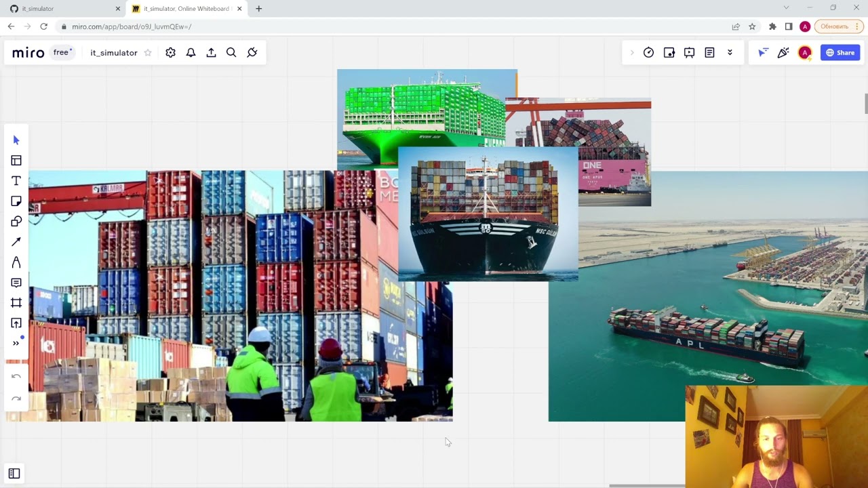The width and height of the screenshot is (868, 488).
Task: Select the Pen drawing tool
Action: coord(16,262)
